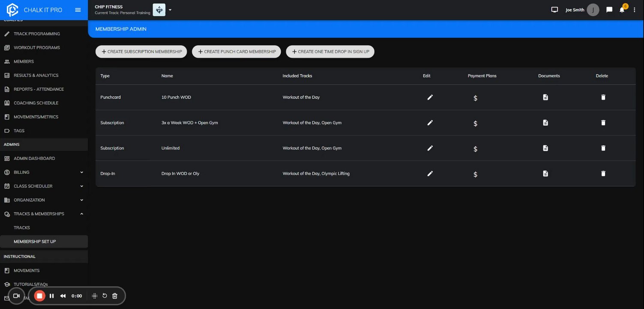Edit the 10 Punch WOD membership

430,97
